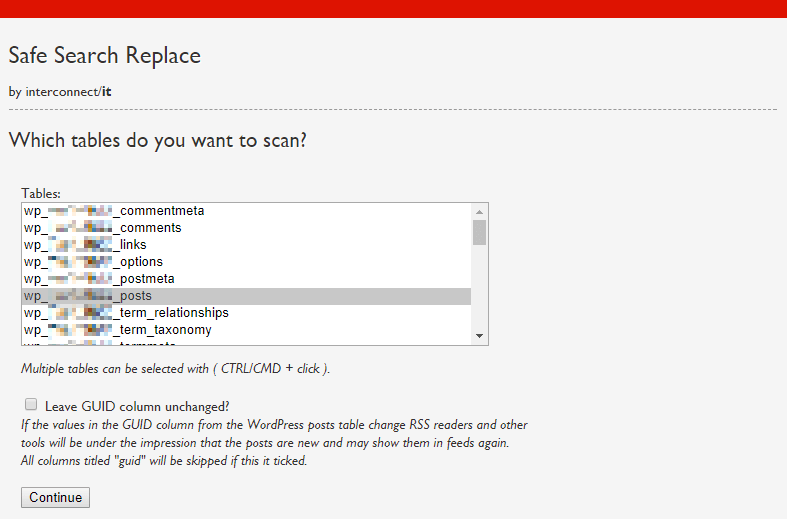
Task: Click the Tables: field label
Action: coord(41,193)
